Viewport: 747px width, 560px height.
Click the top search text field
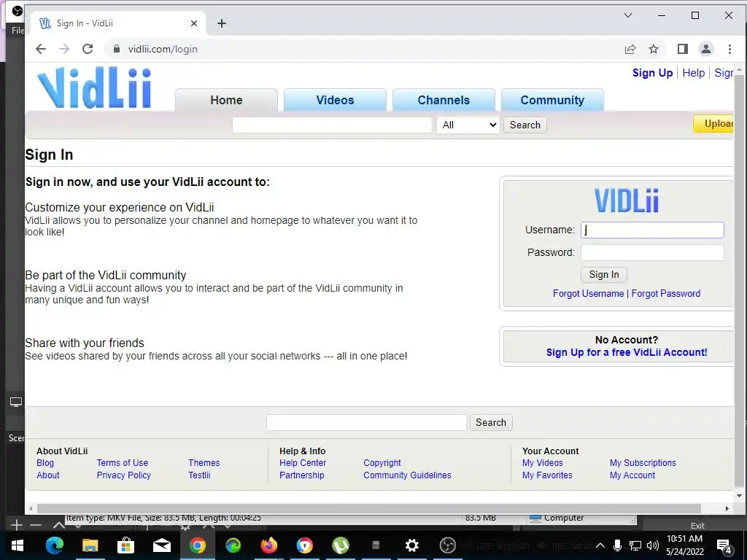pyautogui.click(x=332, y=125)
